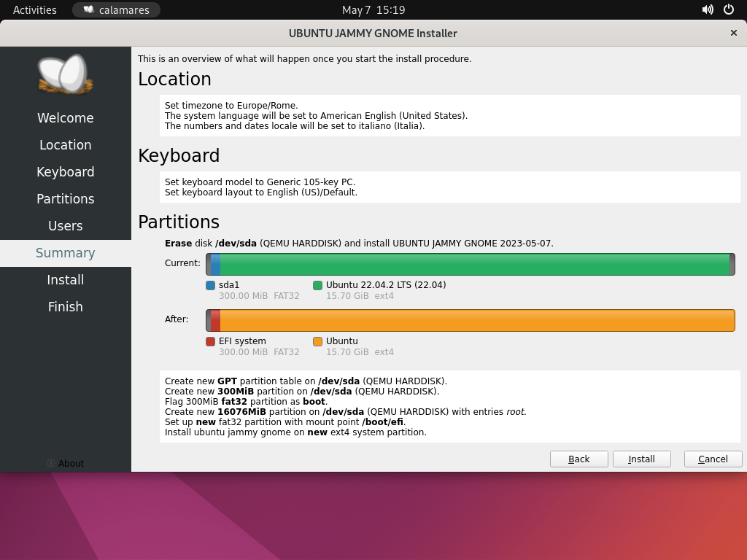Switch to the Partitions step
This screenshot has width=747, height=560.
pos(65,198)
